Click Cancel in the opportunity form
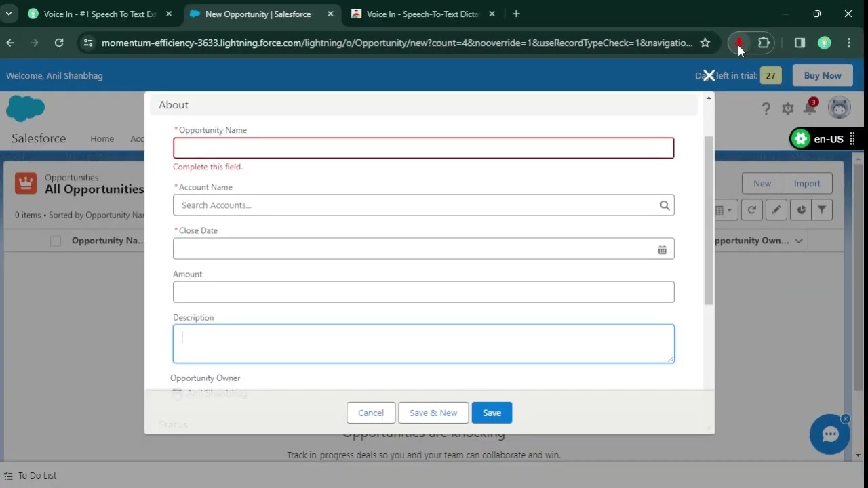This screenshot has height=488, width=868. pyautogui.click(x=371, y=413)
